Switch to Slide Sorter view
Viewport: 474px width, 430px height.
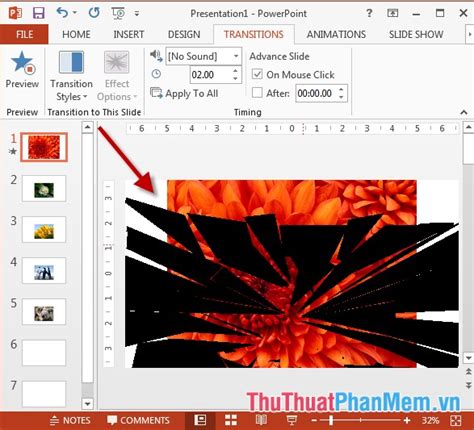231,420
